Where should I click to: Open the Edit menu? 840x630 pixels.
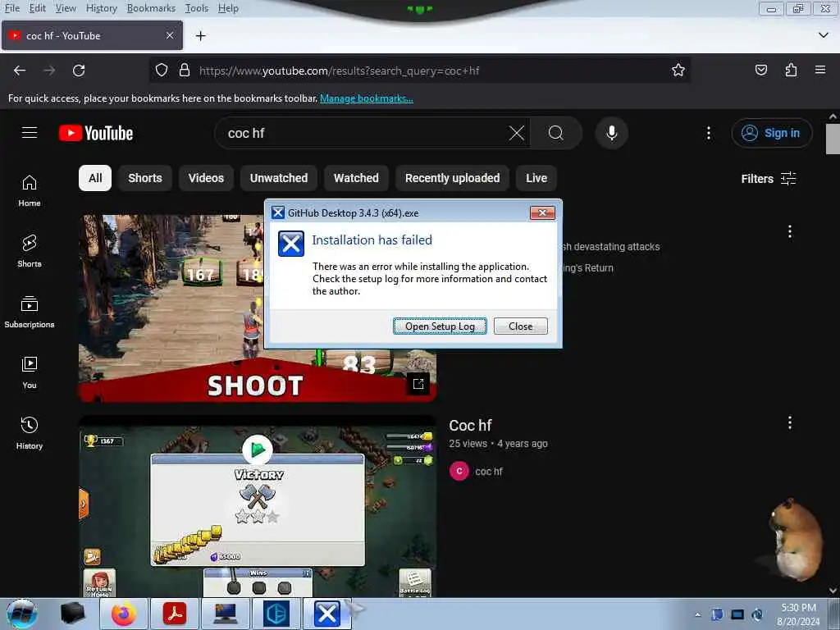coord(37,8)
